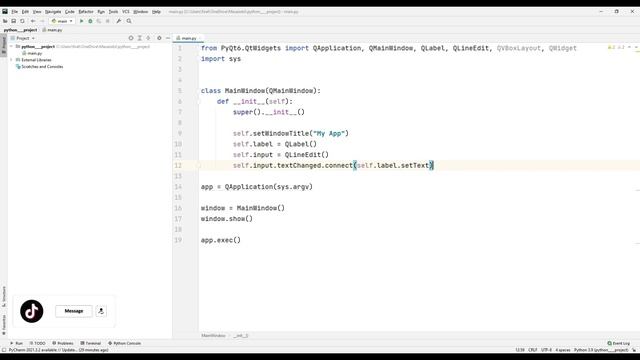
Task: Click the MainWindow breadcrumb below the editor
Action: coord(213,336)
